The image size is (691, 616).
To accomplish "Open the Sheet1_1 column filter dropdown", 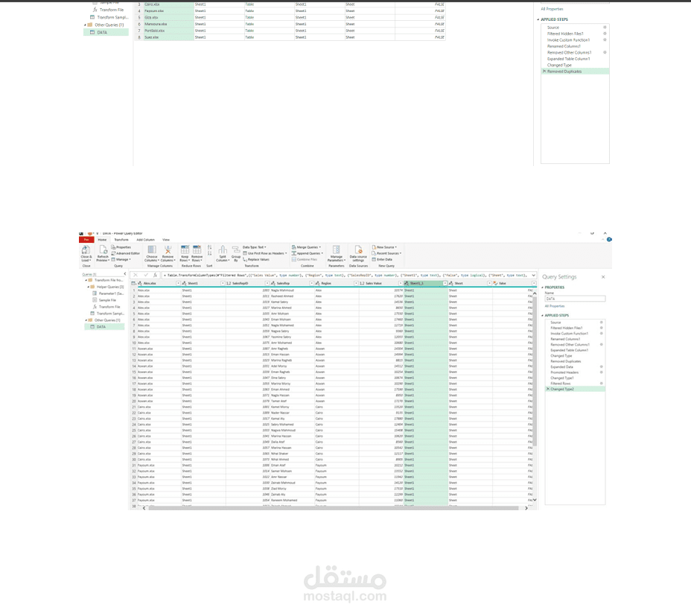I will [445, 284].
